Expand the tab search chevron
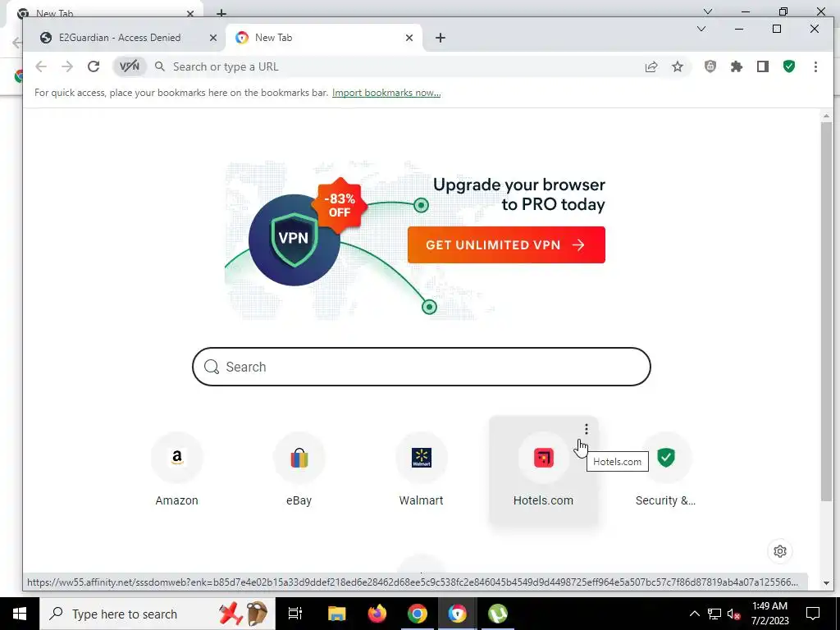Screen dimensions: 840x630 [x=701, y=29]
